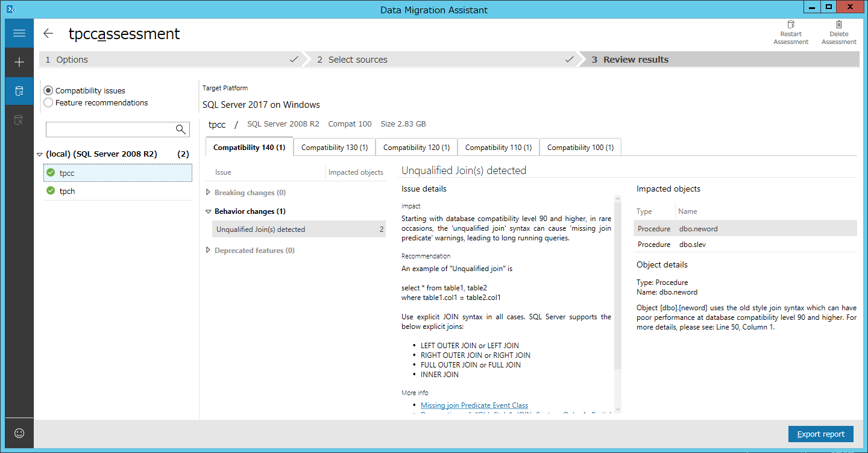This screenshot has height=453, width=868.
Task: Click green check icon next to tpcc
Action: point(51,173)
